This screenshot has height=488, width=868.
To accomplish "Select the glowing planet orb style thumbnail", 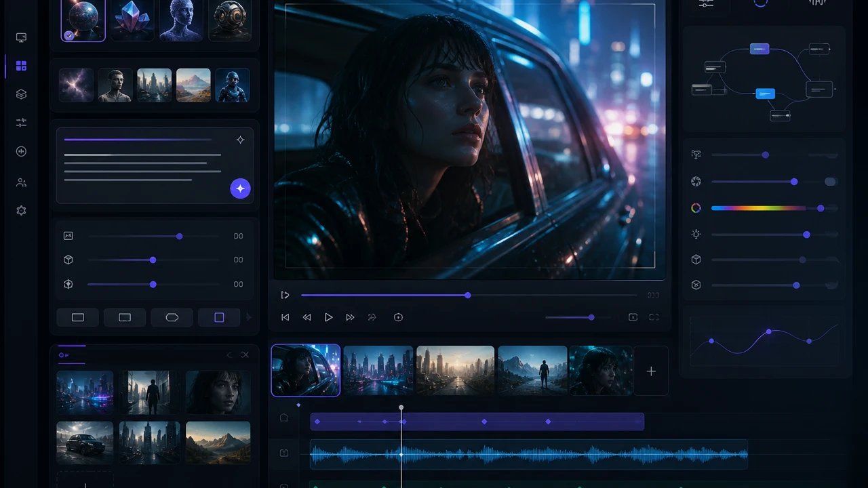I will coord(83,20).
